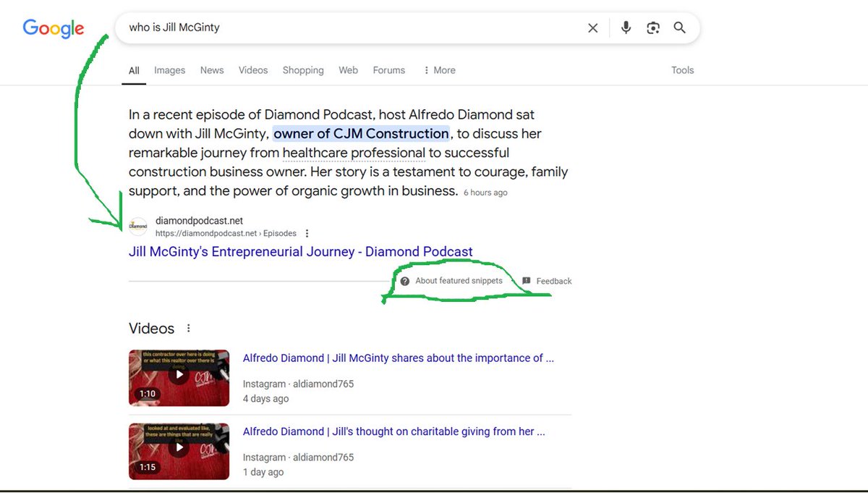Image resolution: width=868 pixels, height=493 pixels.
Task: Click in the search field 'who is Jill McGinty'
Action: coord(351,28)
